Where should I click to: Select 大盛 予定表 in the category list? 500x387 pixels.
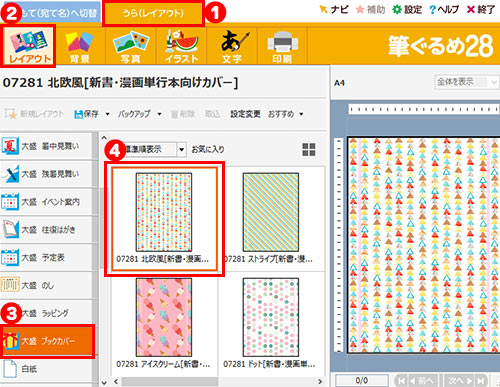click(46, 257)
